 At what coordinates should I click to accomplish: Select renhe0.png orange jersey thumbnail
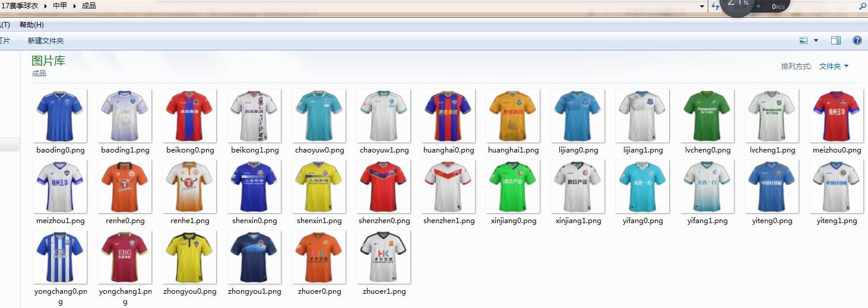[125, 186]
